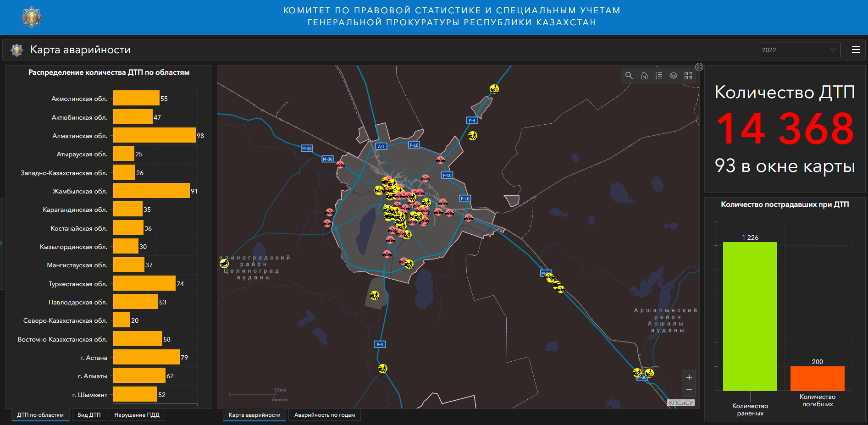868x425 pixels.
Task: Open the basemap gallery grid
Action: [688, 76]
